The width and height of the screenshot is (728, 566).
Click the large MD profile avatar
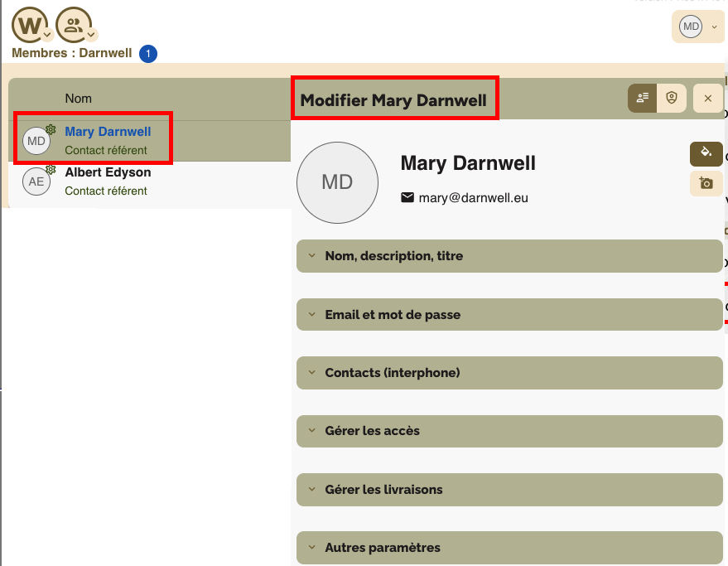pos(337,182)
